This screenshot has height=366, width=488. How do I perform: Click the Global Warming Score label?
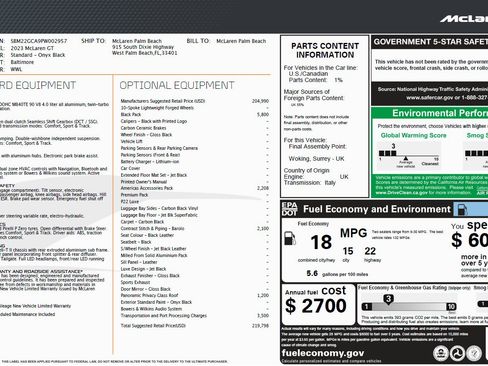413,135
